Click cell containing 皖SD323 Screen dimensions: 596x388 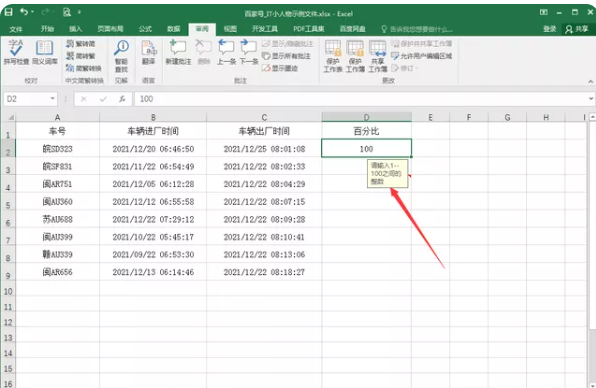(x=57, y=149)
